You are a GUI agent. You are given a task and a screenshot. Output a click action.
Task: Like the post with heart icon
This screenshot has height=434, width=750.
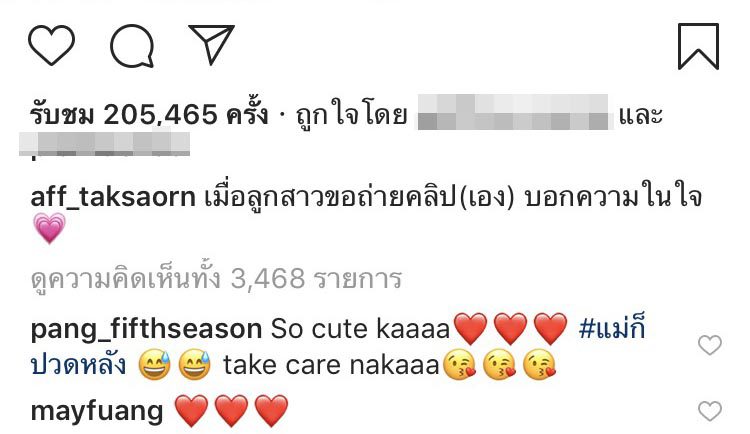51,45
